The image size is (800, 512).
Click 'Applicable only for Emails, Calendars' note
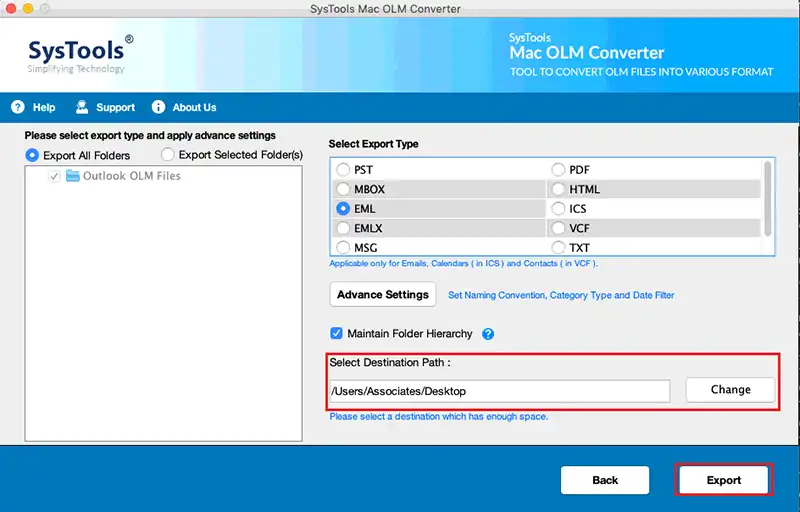(x=463, y=264)
